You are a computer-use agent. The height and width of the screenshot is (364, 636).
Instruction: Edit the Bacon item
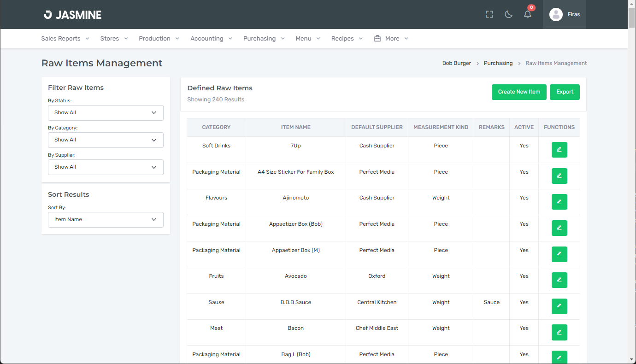(x=559, y=332)
